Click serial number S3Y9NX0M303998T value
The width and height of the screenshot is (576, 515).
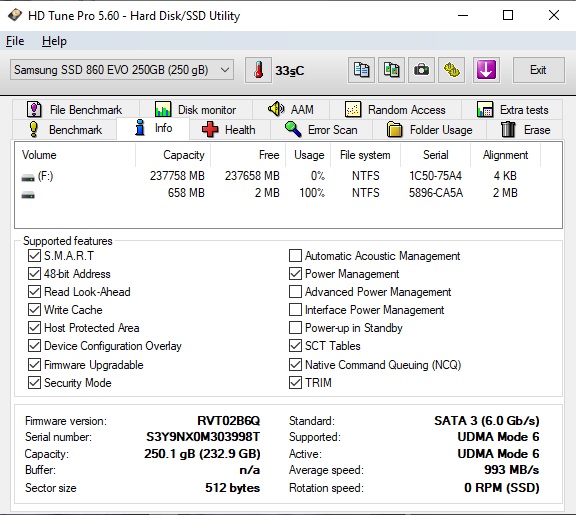[x=203, y=436]
